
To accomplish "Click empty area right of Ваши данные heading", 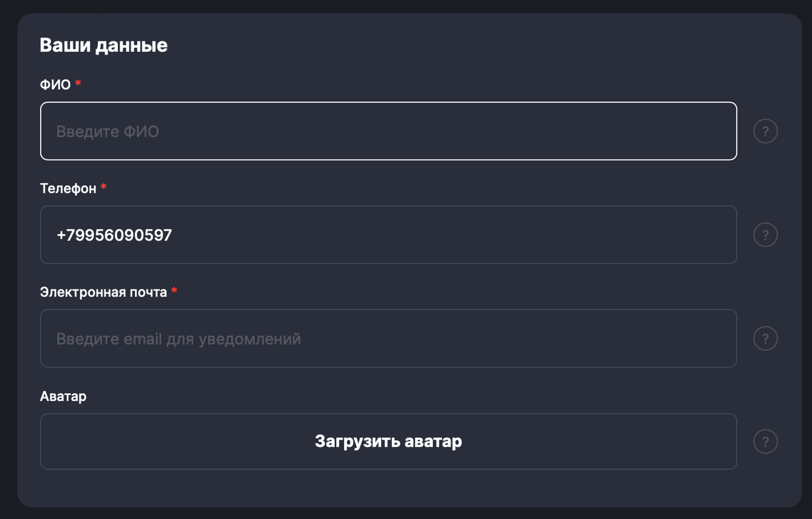I will pos(447,45).
